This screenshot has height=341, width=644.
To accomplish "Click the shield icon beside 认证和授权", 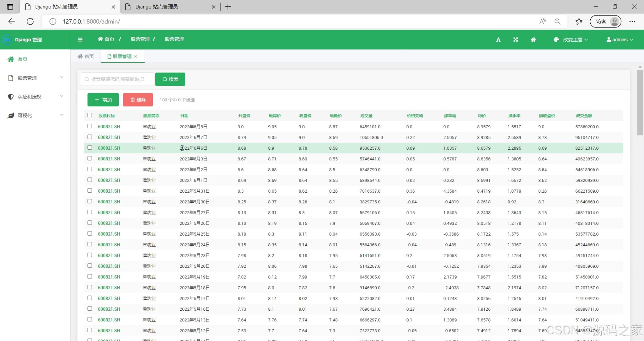I will point(11,97).
